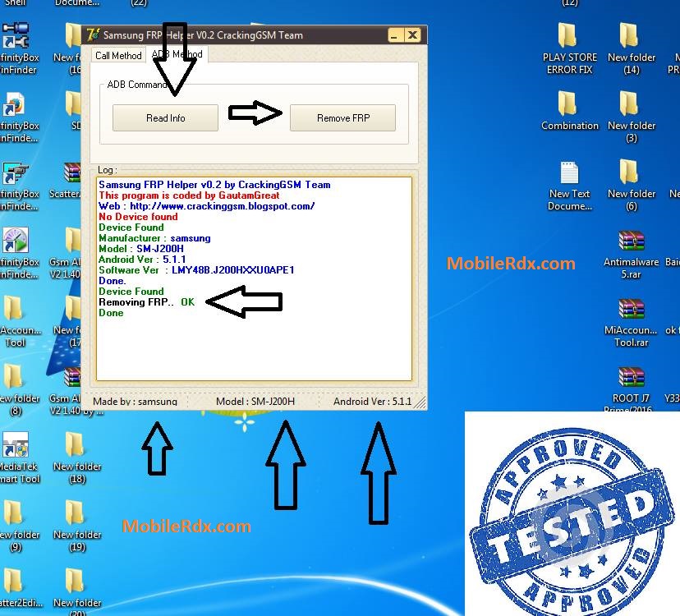Select the ADB Method tab
The image size is (680, 616).
tap(177, 54)
